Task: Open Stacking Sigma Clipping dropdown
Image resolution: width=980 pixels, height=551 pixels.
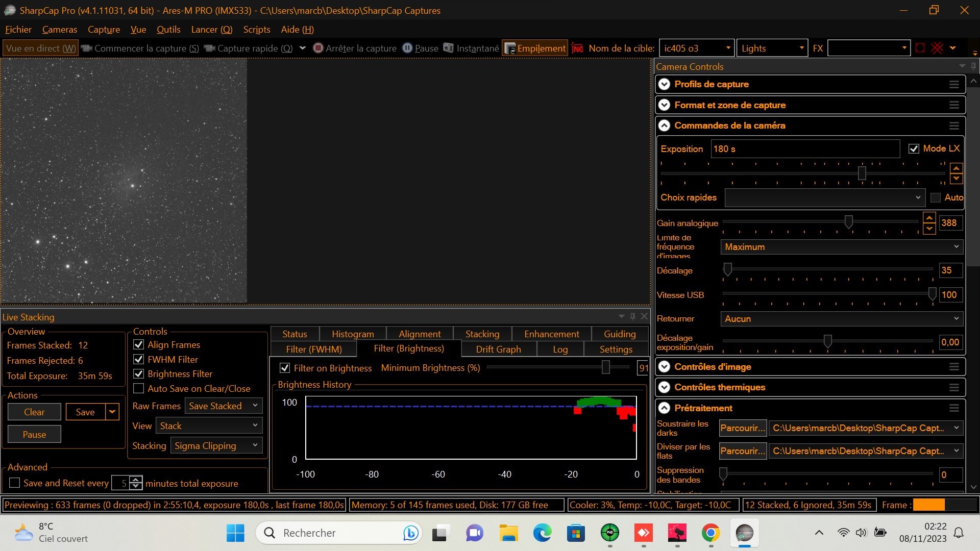Action: coord(216,446)
